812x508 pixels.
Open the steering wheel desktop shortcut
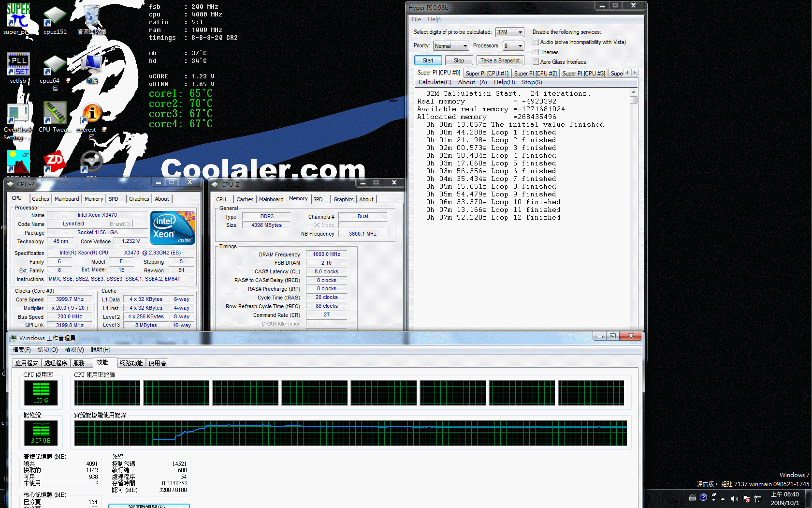pos(92,162)
